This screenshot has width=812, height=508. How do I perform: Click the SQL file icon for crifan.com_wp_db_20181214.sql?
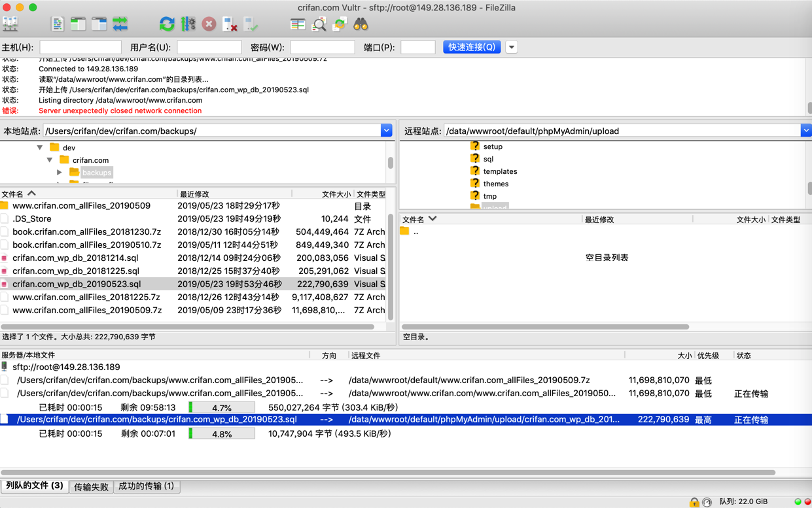pyautogui.click(x=5, y=258)
